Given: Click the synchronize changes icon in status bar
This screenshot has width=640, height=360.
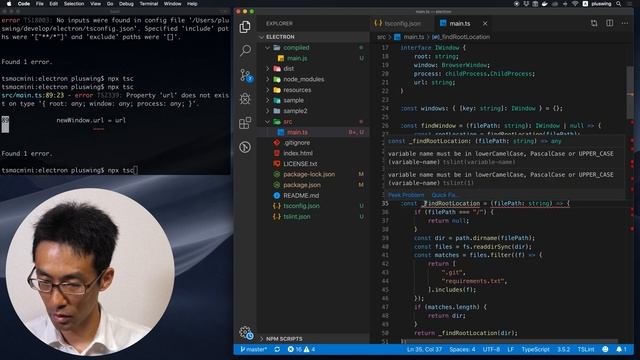Looking at the screenshot, I should pos(277,349).
